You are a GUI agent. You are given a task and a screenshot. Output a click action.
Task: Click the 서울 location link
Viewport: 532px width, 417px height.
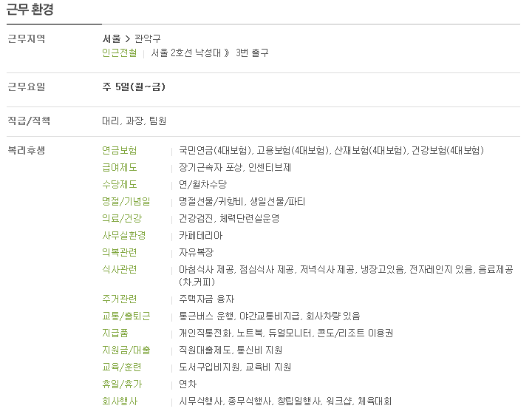[x=111, y=38]
